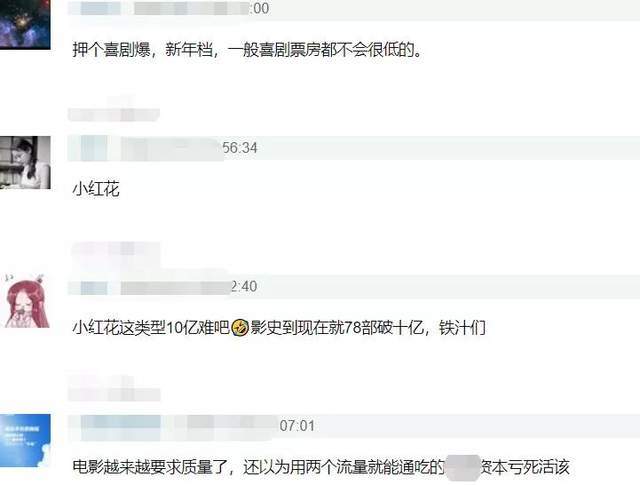Click the blurred tag above the 小红花 commenter
Screen dimensions: 640x485
[113, 109]
